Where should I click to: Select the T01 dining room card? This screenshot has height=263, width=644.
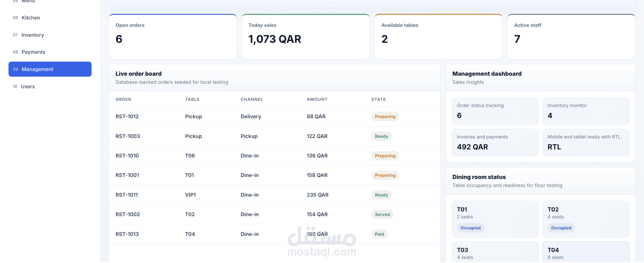495,219
